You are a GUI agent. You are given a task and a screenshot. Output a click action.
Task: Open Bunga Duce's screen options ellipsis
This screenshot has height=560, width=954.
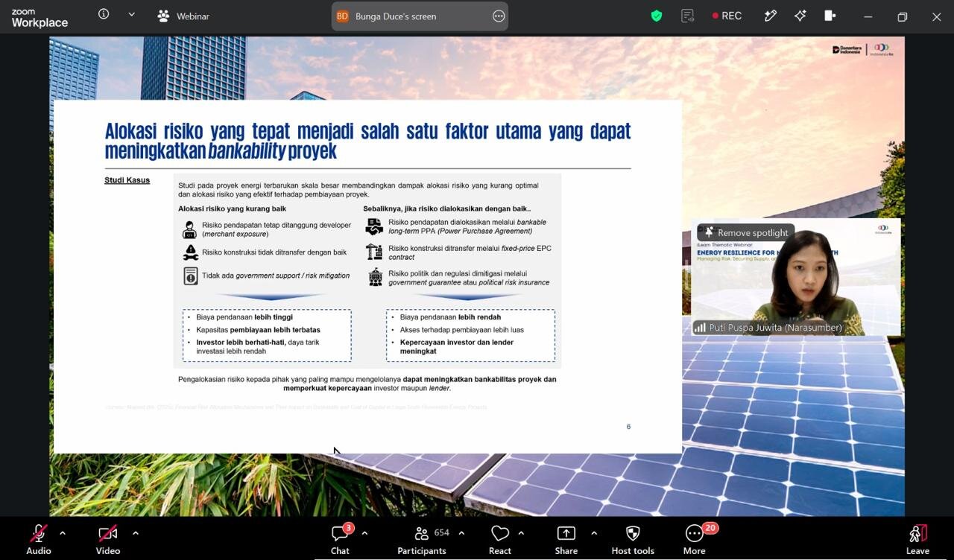pos(499,16)
